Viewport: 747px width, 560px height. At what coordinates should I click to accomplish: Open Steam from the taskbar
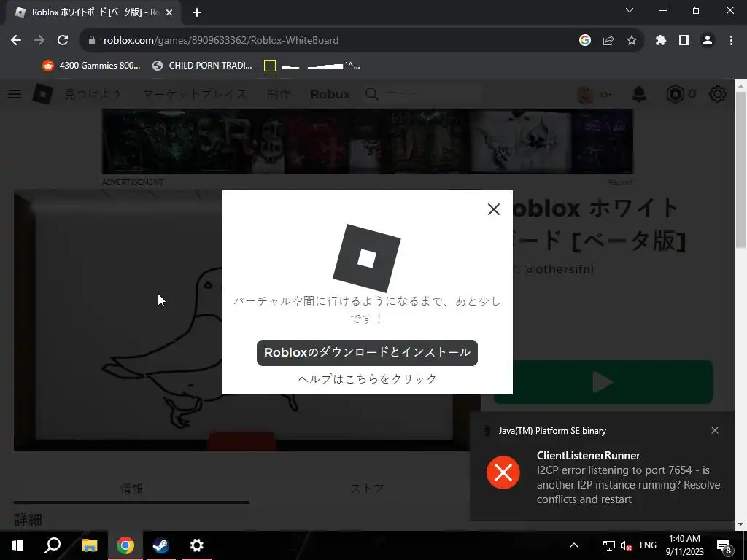click(x=160, y=545)
